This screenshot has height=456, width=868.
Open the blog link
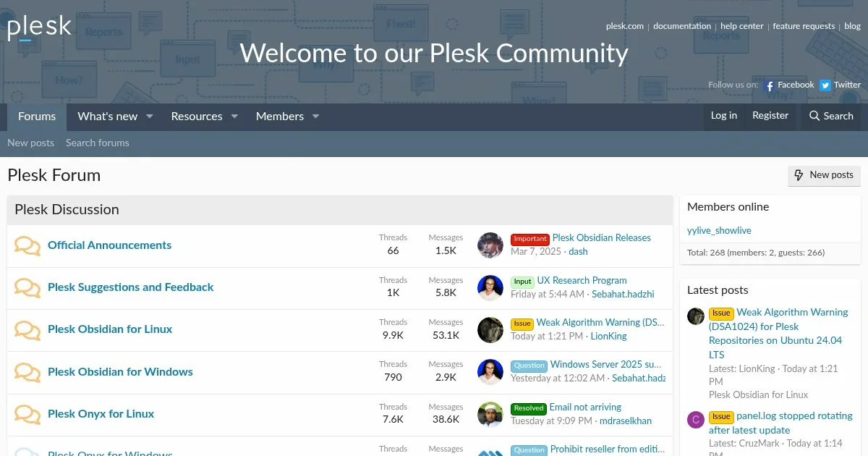[x=853, y=26]
